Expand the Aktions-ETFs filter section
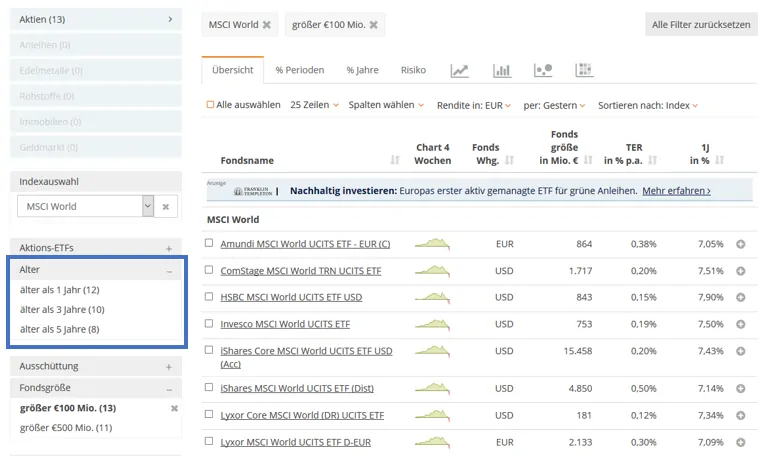Viewport: 769px width, 469px height. [96, 248]
